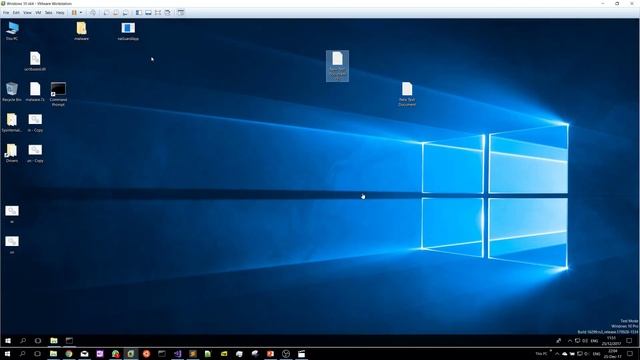The width and height of the screenshot is (640, 360).
Task: Expand the power options dropdown arrow beside pause
Action: coord(80,13)
